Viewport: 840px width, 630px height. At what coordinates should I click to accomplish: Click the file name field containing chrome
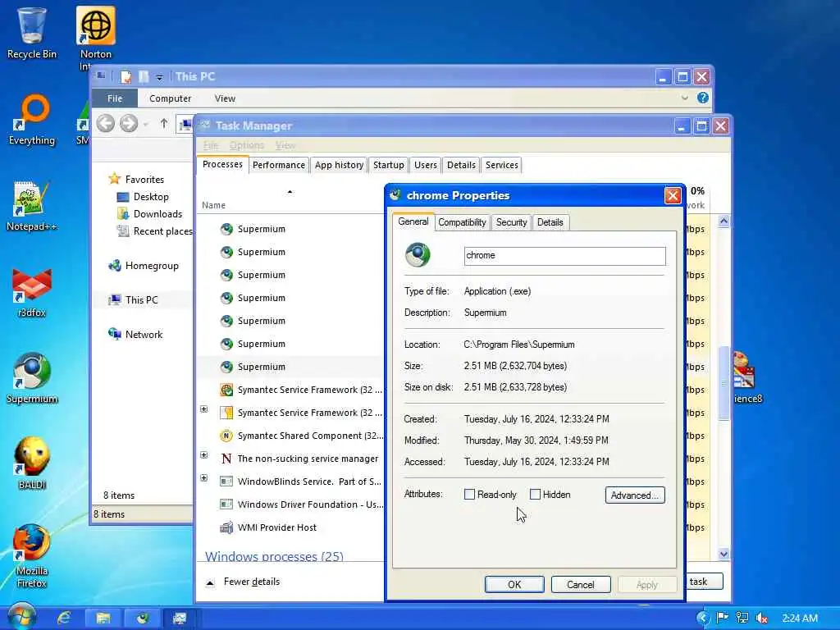tap(564, 256)
